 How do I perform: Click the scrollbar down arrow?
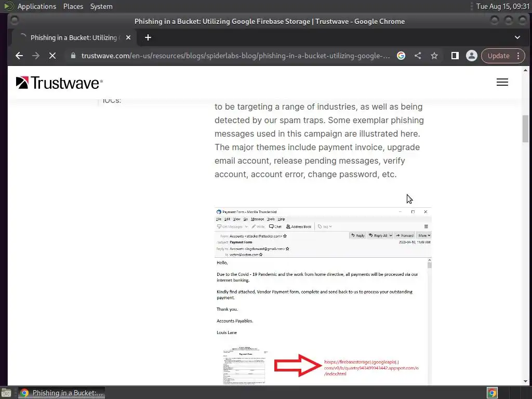pos(526,381)
